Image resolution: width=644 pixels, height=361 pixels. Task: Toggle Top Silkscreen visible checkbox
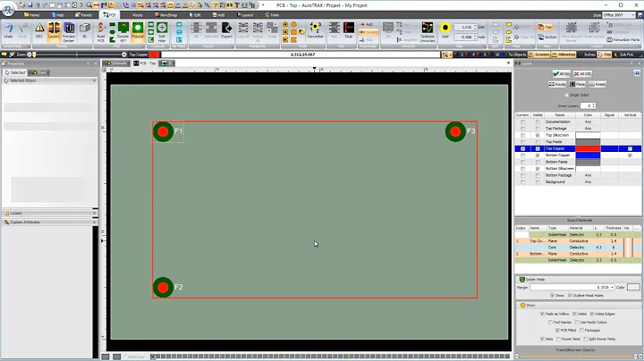point(538,136)
